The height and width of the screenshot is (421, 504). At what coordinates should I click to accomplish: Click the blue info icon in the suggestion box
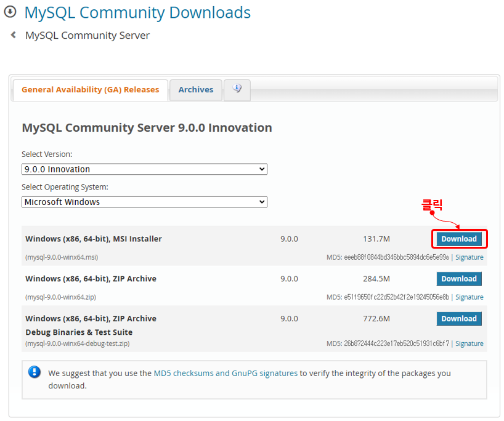35,372
